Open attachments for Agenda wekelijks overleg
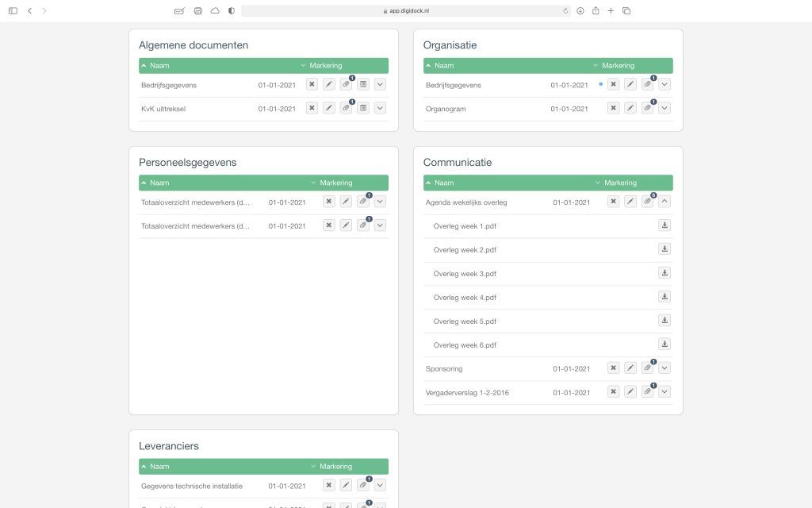Viewport: 812px width, 508px height. coord(647,201)
